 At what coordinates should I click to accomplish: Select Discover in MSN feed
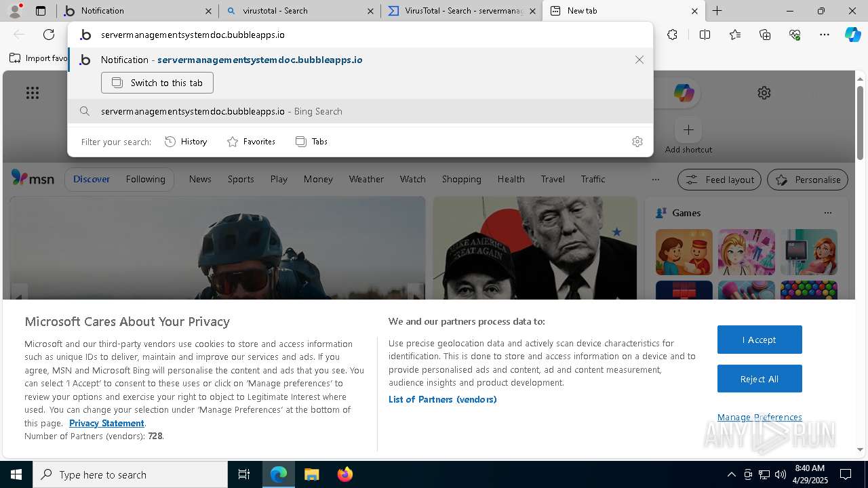pos(92,179)
